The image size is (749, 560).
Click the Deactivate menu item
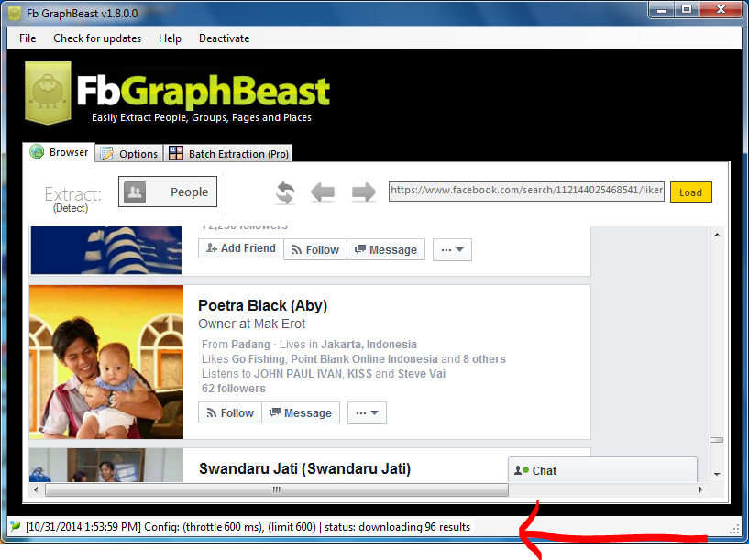(x=224, y=38)
